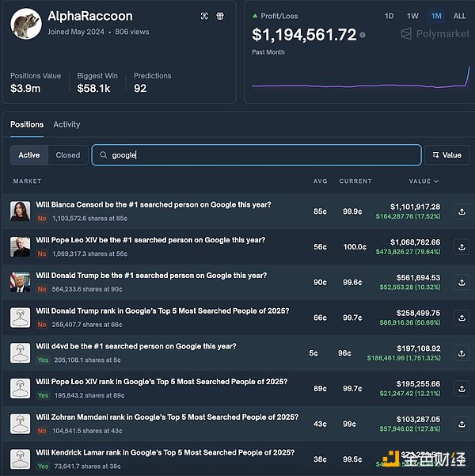Sort by the VALUE column header
475x476 pixels.
424,181
